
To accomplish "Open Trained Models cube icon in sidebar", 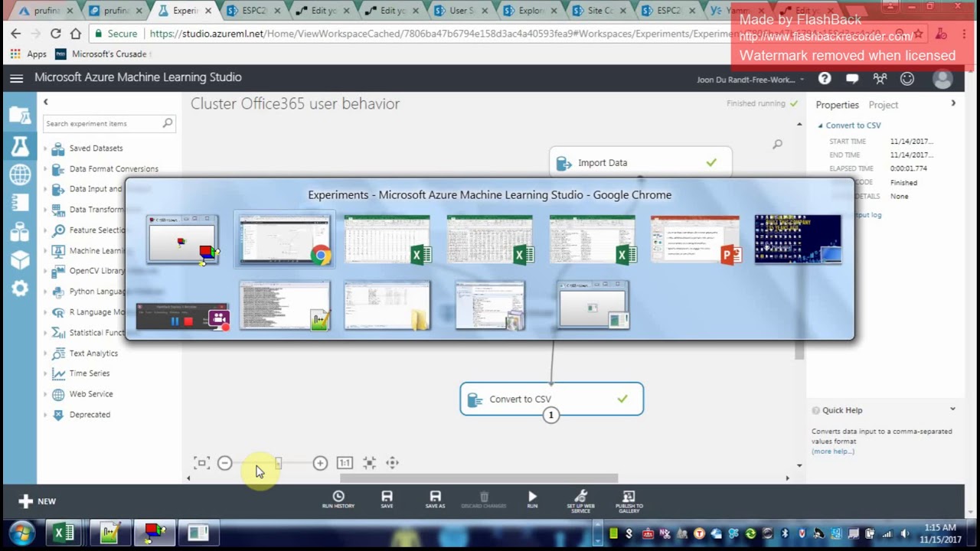I will [20, 259].
